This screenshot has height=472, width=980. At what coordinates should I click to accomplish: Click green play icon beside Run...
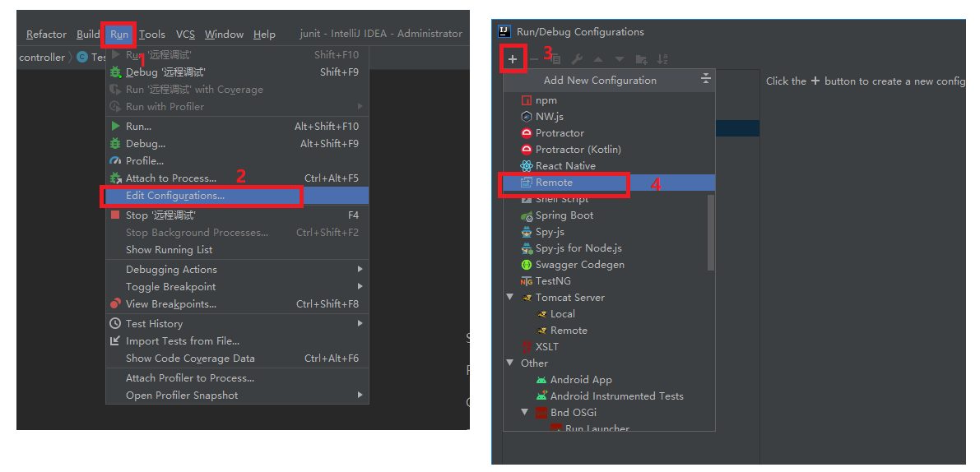[115, 126]
